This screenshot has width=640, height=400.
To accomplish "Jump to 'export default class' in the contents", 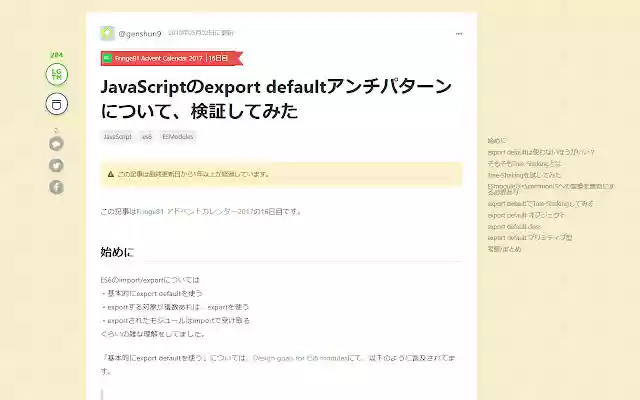I will (x=514, y=227).
